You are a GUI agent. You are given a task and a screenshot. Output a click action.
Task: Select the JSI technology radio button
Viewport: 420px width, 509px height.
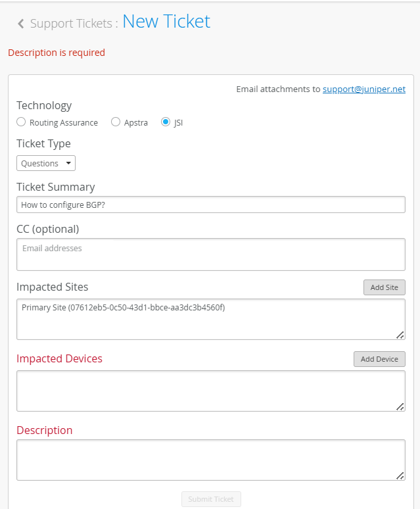(166, 122)
